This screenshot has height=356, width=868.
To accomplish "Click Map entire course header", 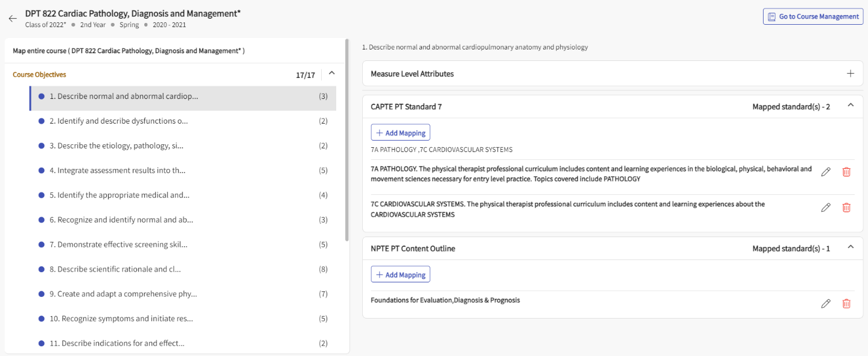I will click(129, 51).
